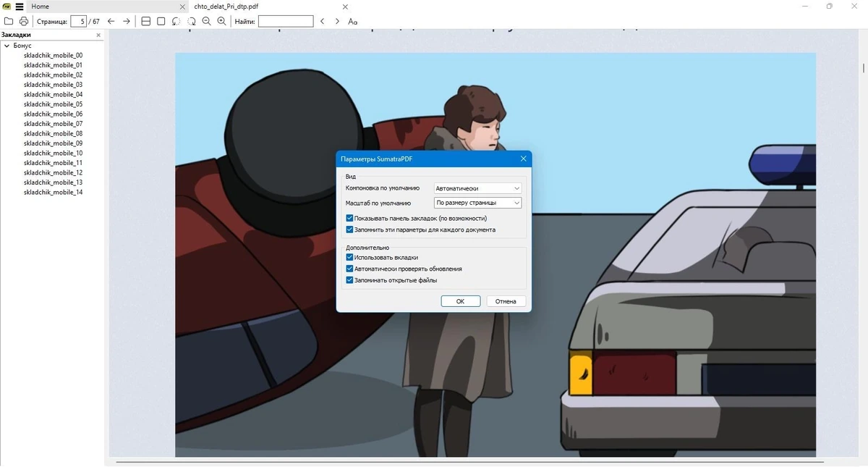Open bookmark skladchik_mobile_10

(x=53, y=153)
